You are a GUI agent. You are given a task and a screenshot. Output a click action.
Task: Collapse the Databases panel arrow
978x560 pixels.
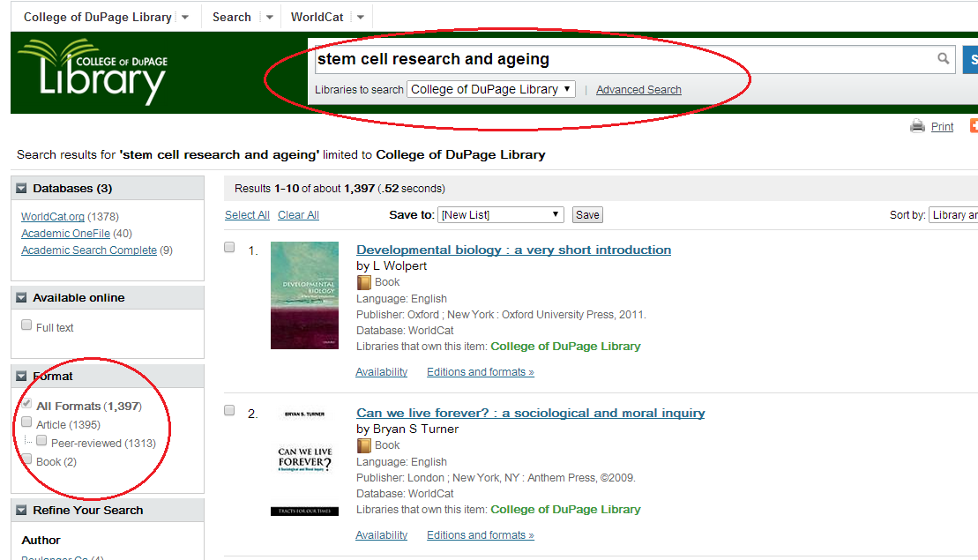tap(22, 189)
